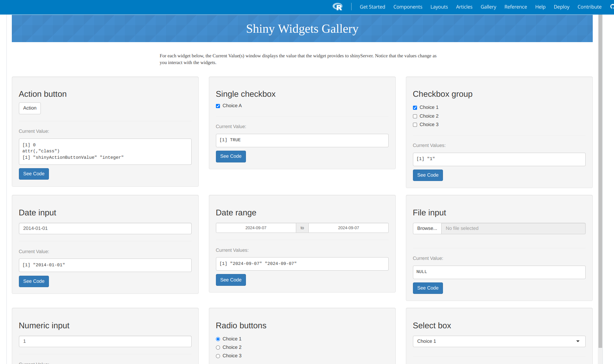Toggle Choice 1 in Checkbox group
This screenshot has width=614, height=364.
[x=415, y=108]
